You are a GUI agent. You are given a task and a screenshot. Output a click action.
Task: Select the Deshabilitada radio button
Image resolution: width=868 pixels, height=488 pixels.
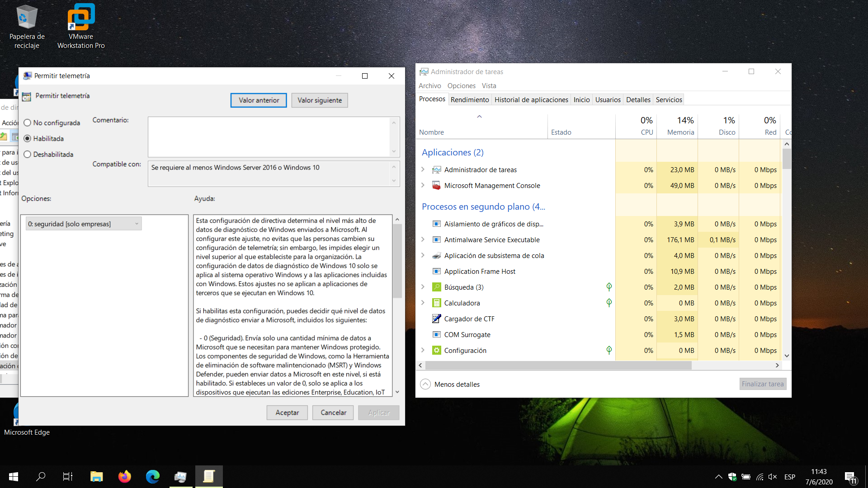pyautogui.click(x=28, y=155)
